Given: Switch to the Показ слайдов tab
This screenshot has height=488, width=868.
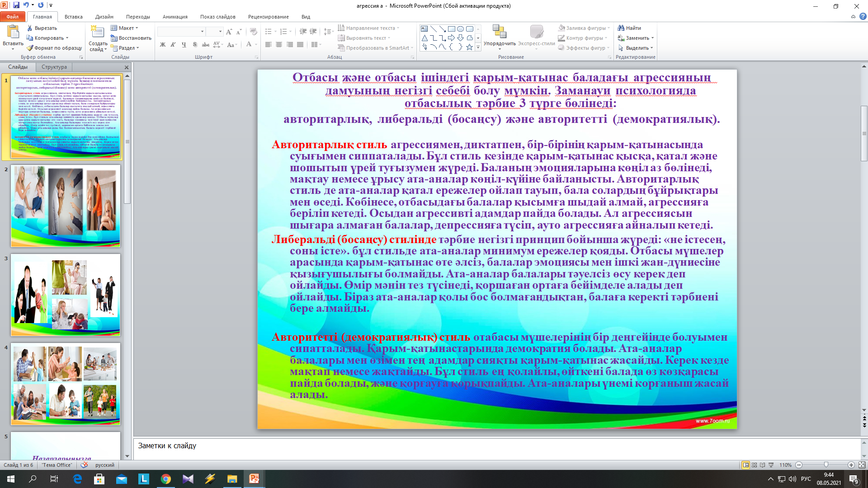Looking at the screenshot, I should (218, 17).
